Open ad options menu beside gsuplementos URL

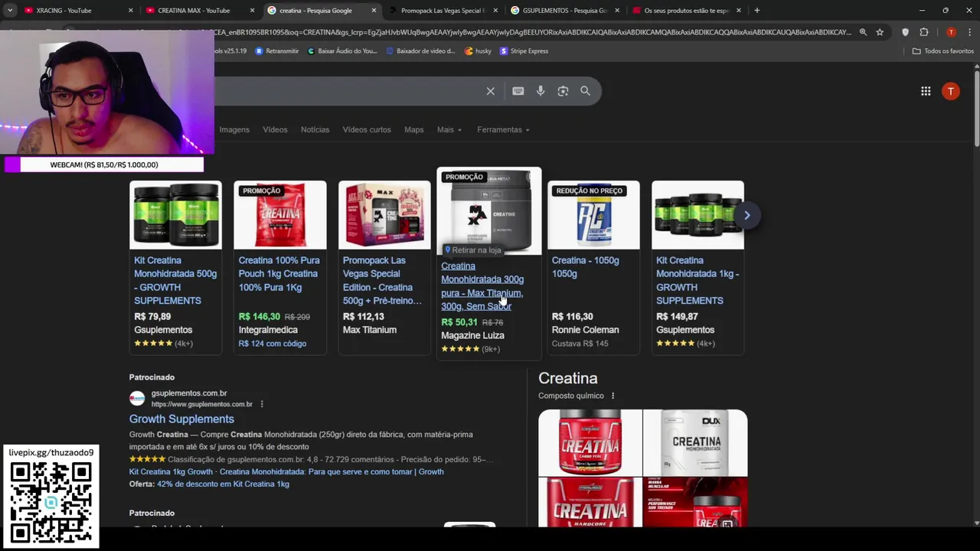click(x=261, y=404)
